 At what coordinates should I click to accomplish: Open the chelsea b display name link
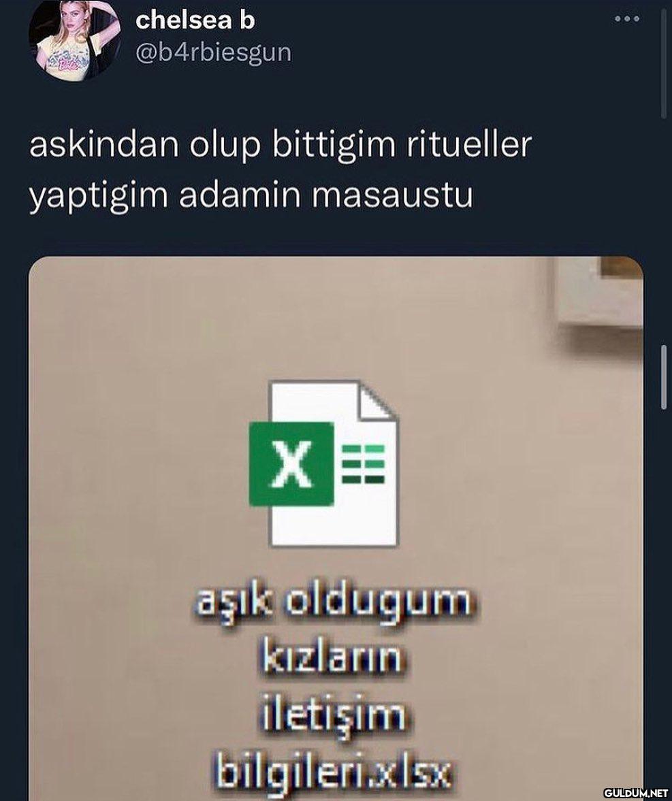click(195, 20)
